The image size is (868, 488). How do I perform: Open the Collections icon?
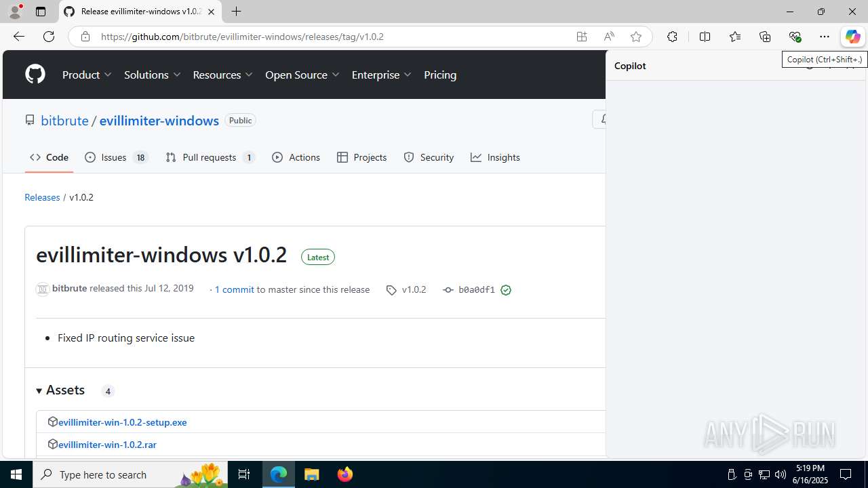765,37
